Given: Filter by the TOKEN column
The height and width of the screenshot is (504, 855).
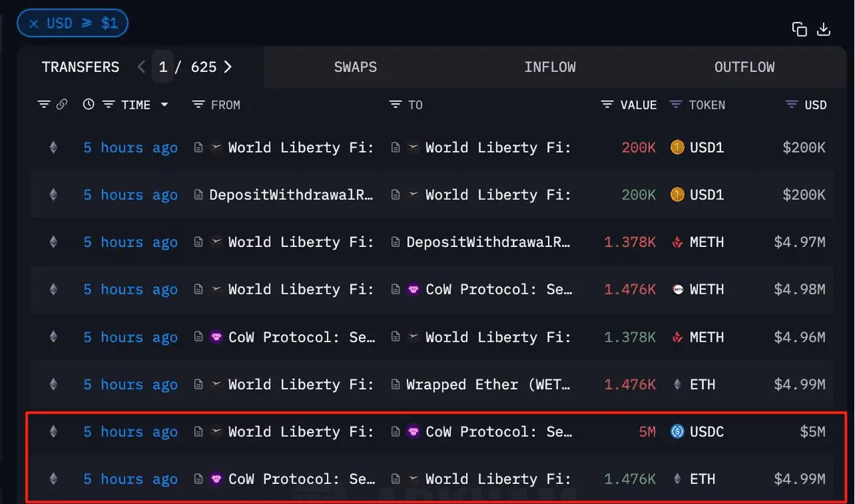Looking at the screenshot, I should [676, 105].
